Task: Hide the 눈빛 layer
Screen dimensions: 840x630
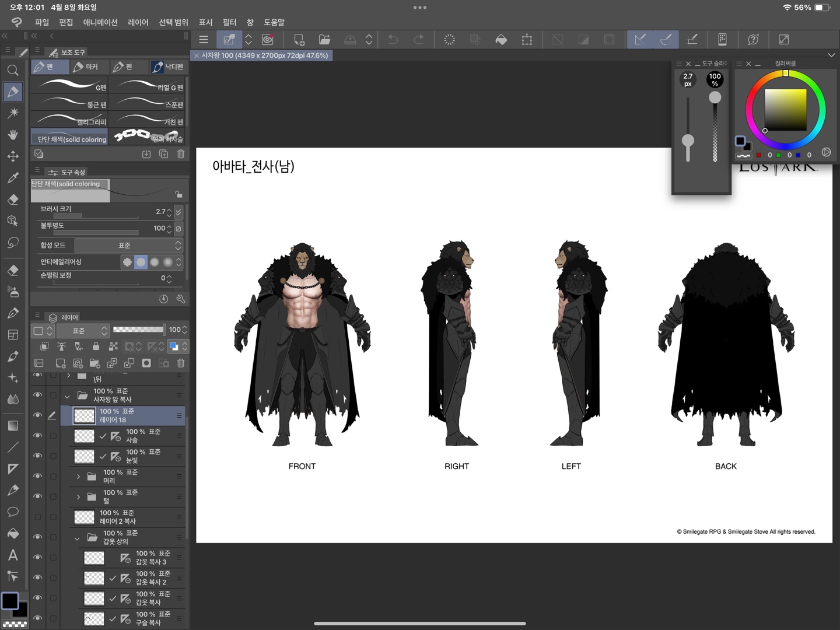Action: 37,456
